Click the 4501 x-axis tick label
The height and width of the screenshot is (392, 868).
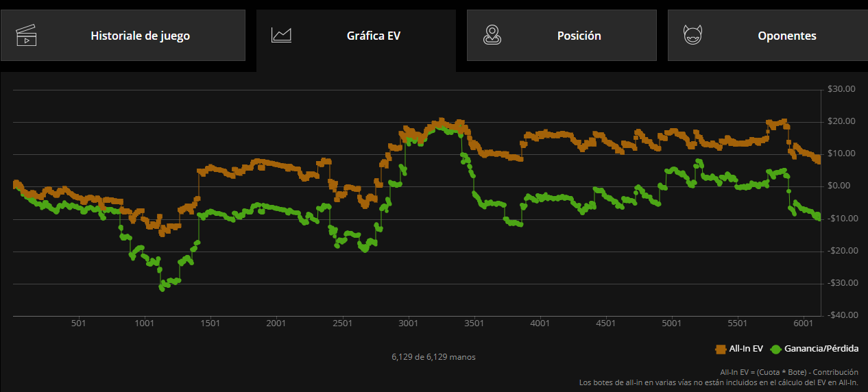605,323
